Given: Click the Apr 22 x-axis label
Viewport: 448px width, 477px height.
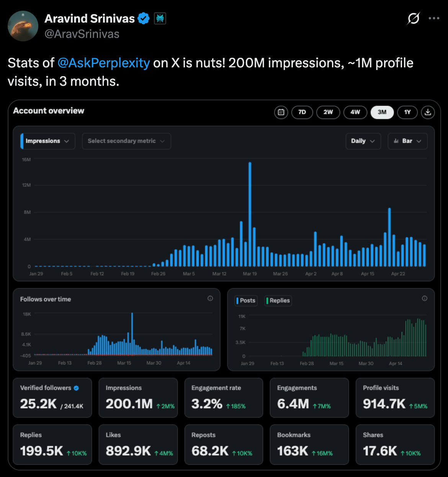Looking at the screenshot, I should coord(398,274).
